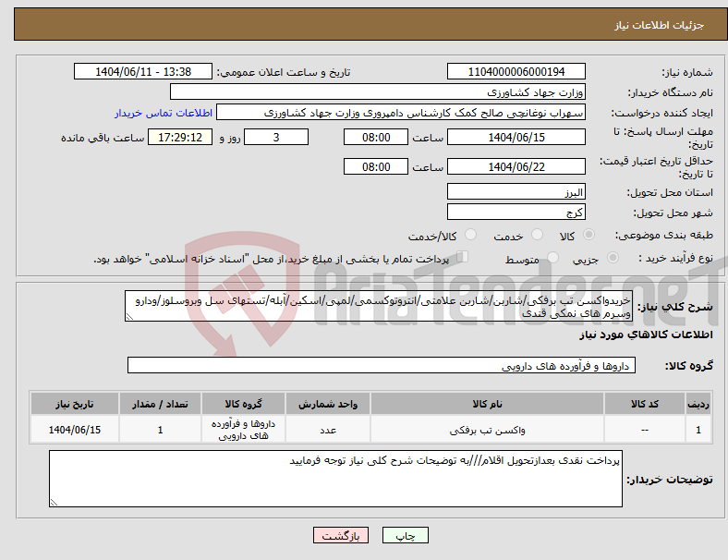Viewport: 728px width, 560px height.
Task: Click the validity time field next to 1404/06/22
Action: [376, 166]
